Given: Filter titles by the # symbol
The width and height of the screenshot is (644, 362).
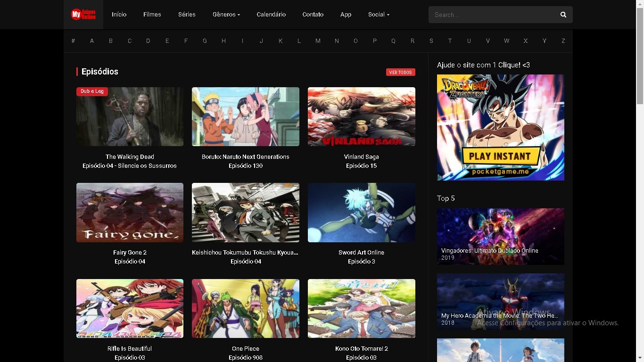Looking at the screenshot, I should pos(73,41).
